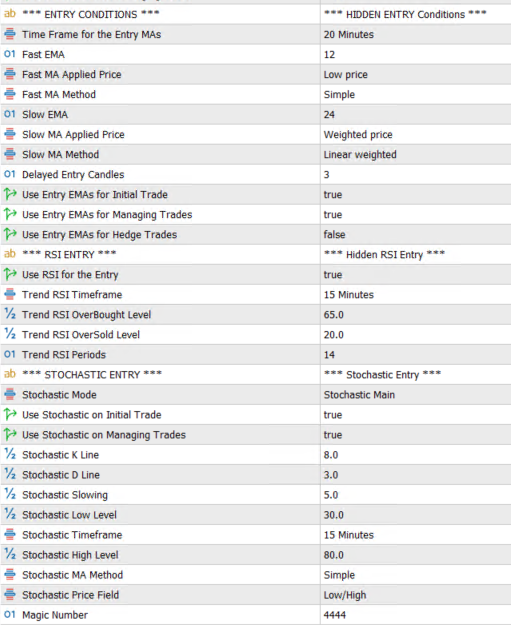Viewport: 511px width, 625px height.
Task: Click the integer icon beside Delayed Entry Candles
Action: click(x=10, y=174)
